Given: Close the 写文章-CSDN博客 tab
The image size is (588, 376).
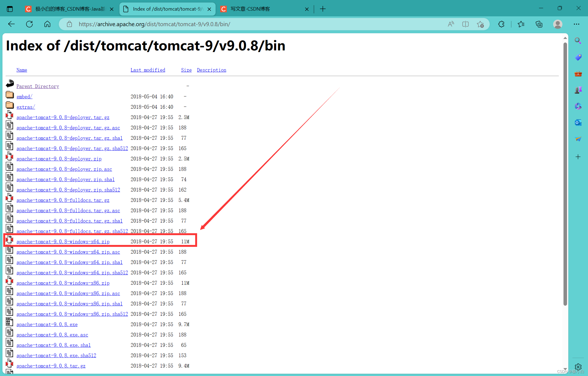Looking at the screenshot, I should pyautogui.click(x=307, y=9).
